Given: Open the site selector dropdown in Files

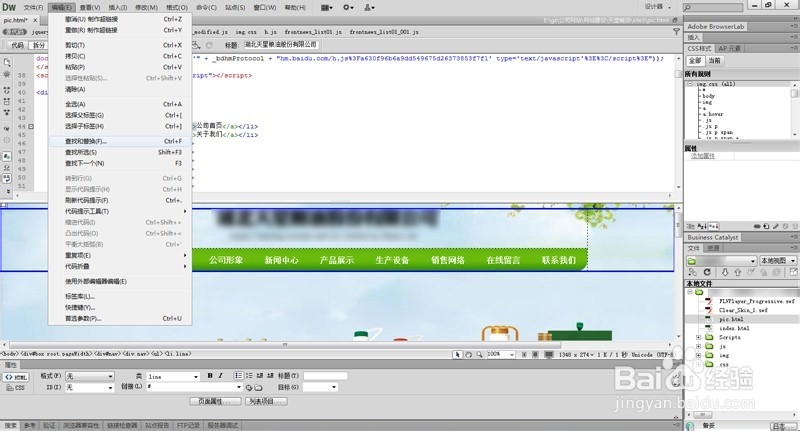Looking at the screenshot, I should [x=721, y=261].
